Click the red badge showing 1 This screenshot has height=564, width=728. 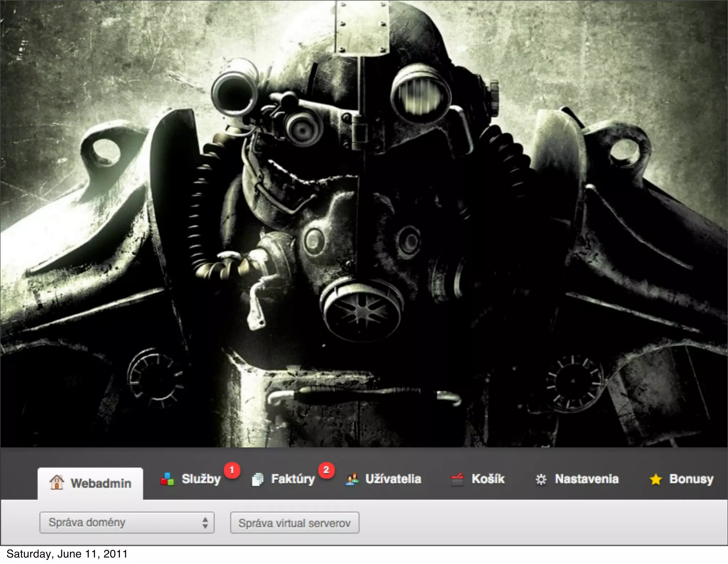tap(232, 470)
